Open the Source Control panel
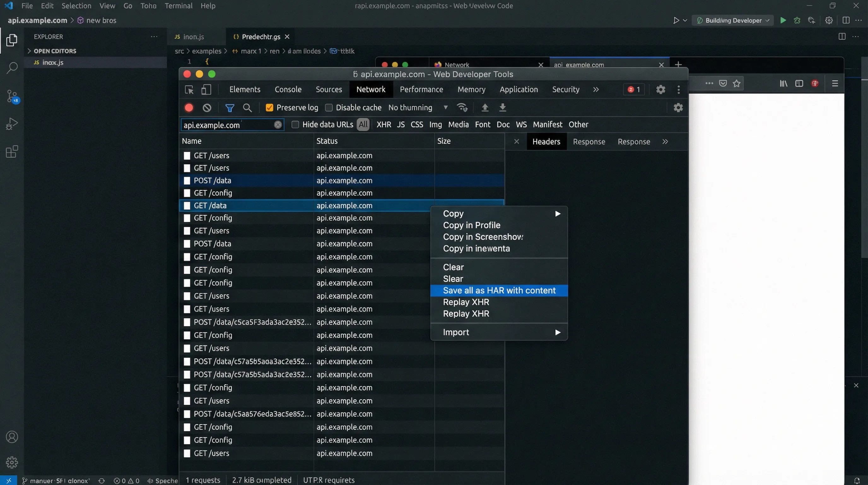 (x=12, y=95)
